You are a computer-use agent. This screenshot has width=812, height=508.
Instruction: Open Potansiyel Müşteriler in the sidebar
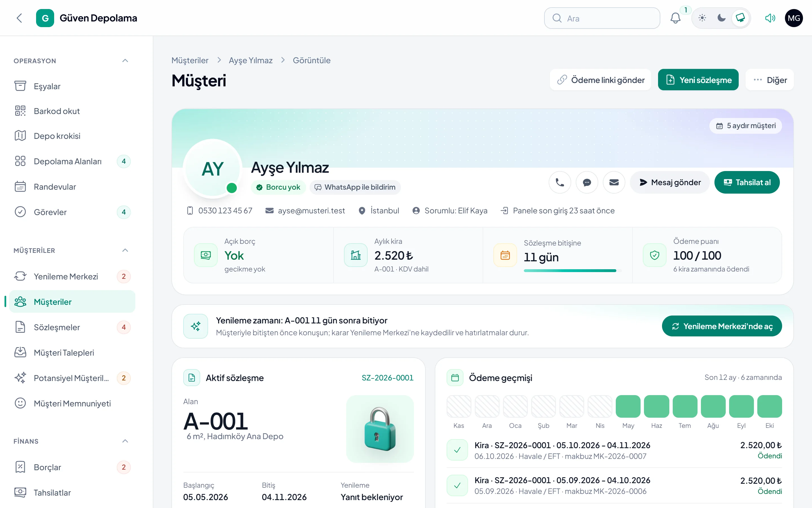tap(72, 378)
